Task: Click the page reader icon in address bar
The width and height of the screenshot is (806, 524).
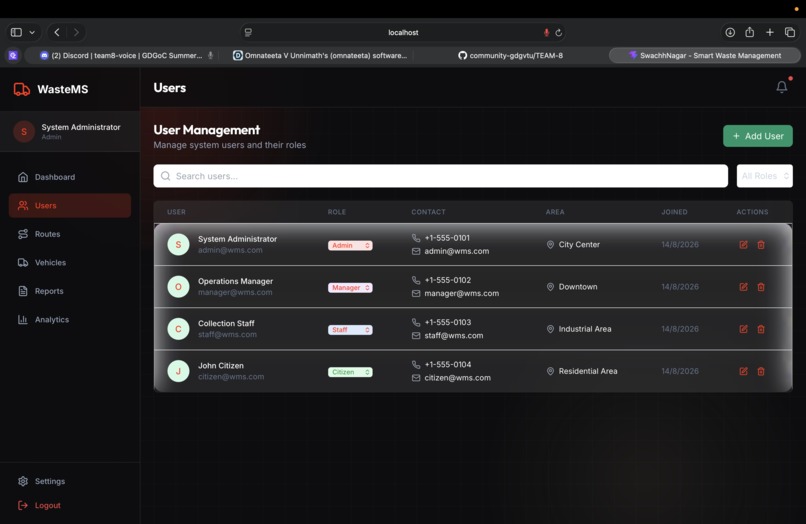Action: click(248, 32)
